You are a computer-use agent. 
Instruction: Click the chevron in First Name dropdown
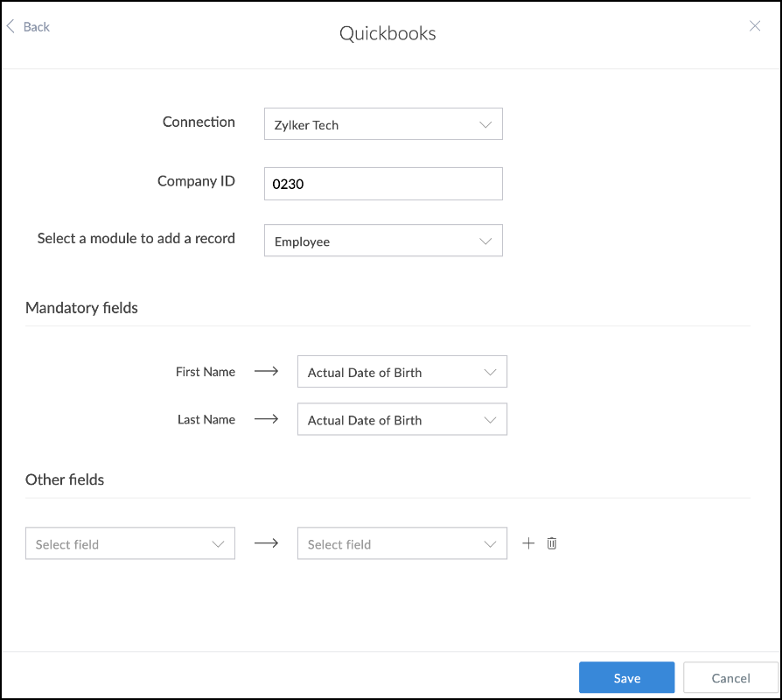tap(491, 372)
